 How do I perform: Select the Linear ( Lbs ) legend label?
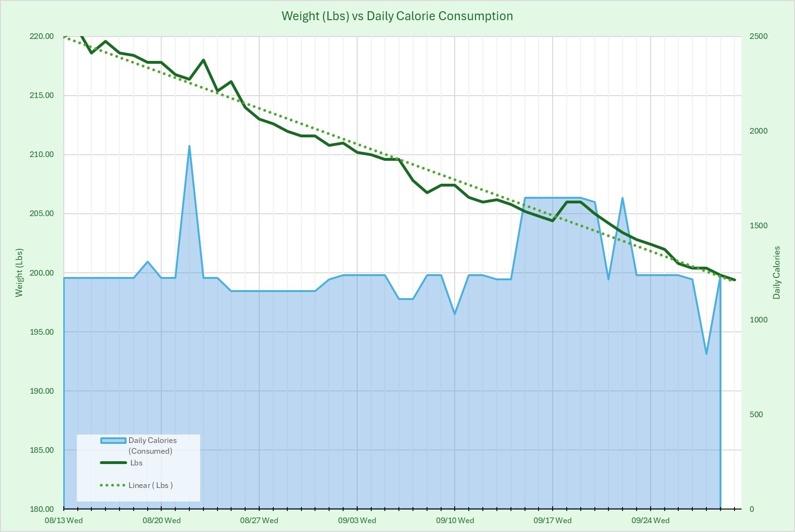[x=150, y=486]
